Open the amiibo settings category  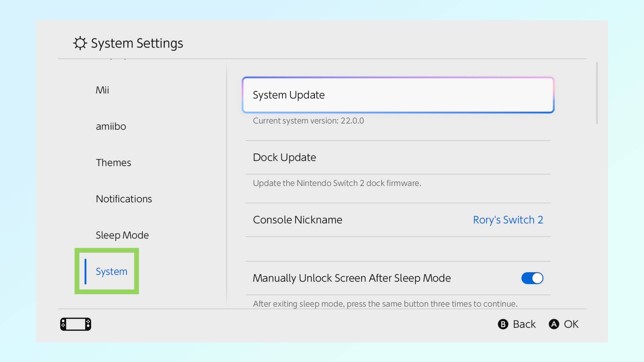[111, 126]
